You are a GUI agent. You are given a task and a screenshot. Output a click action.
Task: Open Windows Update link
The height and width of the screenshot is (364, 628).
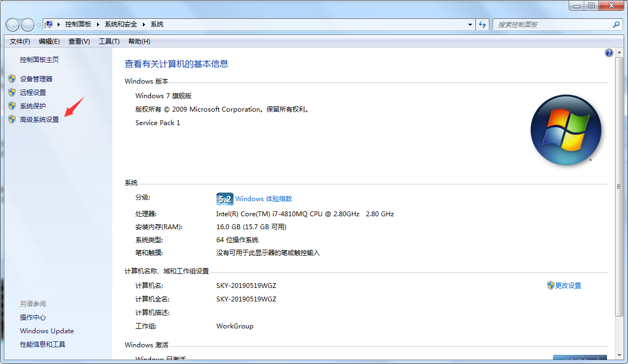[x=47, y=331]
